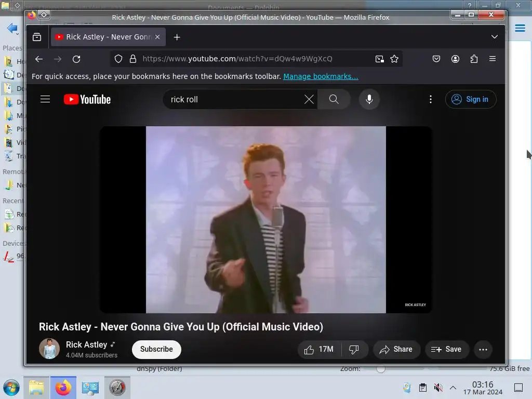Open more actions ellipsis below video

pos(483,349)
